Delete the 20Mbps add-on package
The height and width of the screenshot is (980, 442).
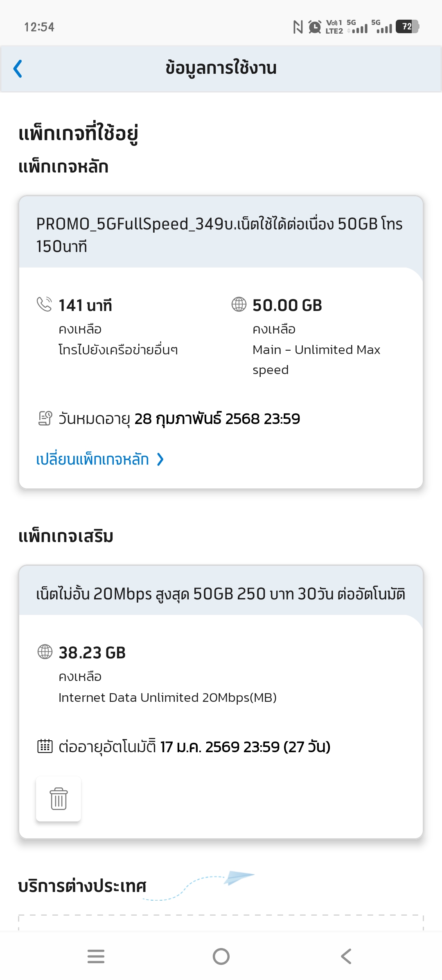(x=59, y=799)
